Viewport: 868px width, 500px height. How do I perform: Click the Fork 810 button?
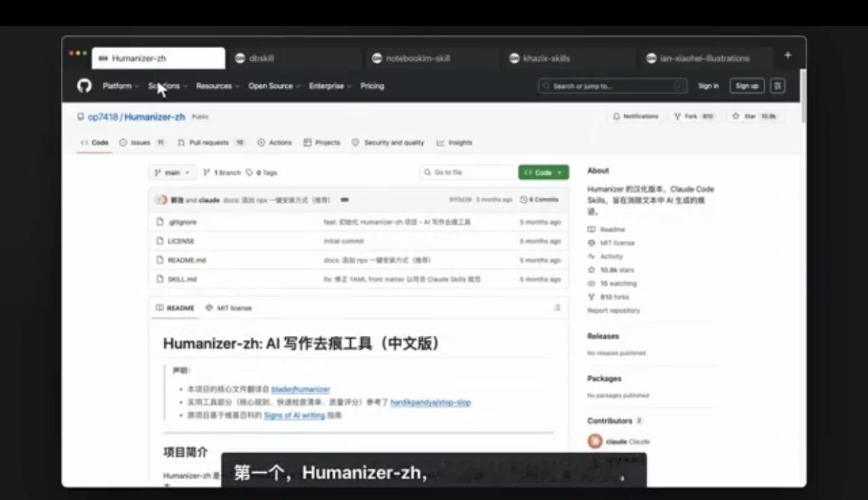694,117
